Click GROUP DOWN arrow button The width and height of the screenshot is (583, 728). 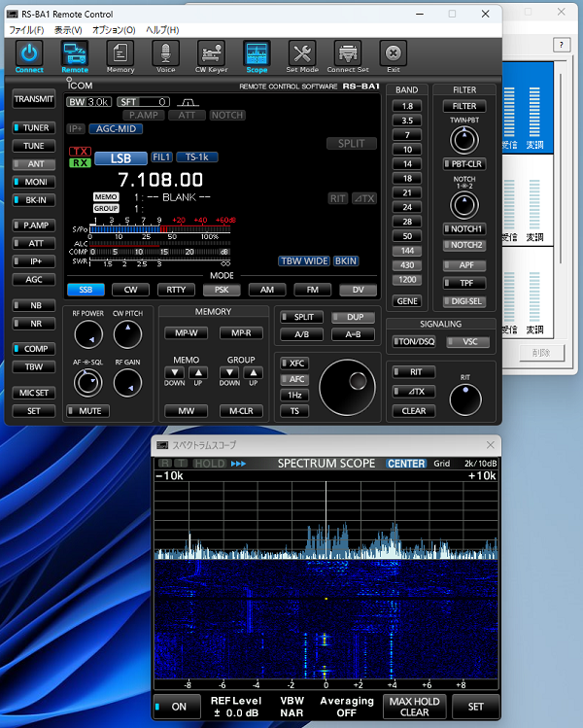tap(229, 372)
